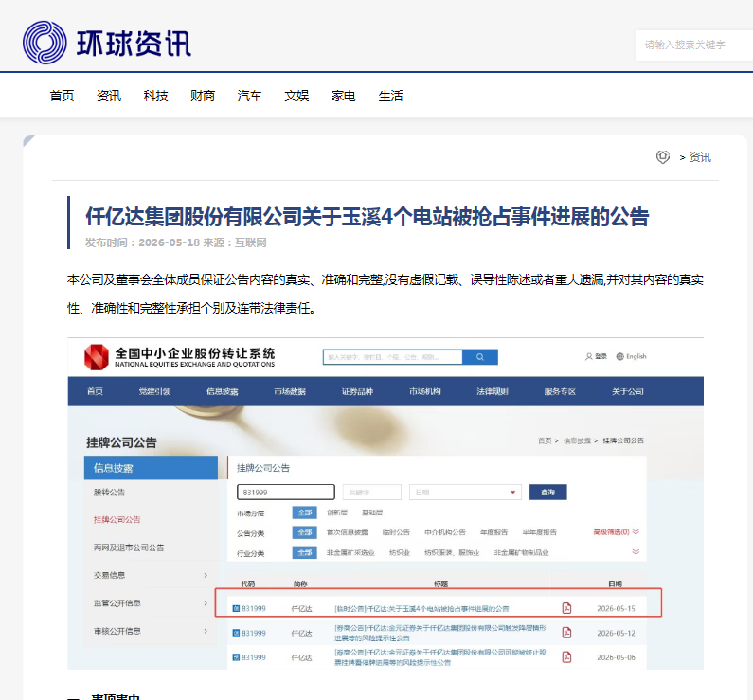
Task: Open the 关于公司 tab
Action: pos(628,391)
